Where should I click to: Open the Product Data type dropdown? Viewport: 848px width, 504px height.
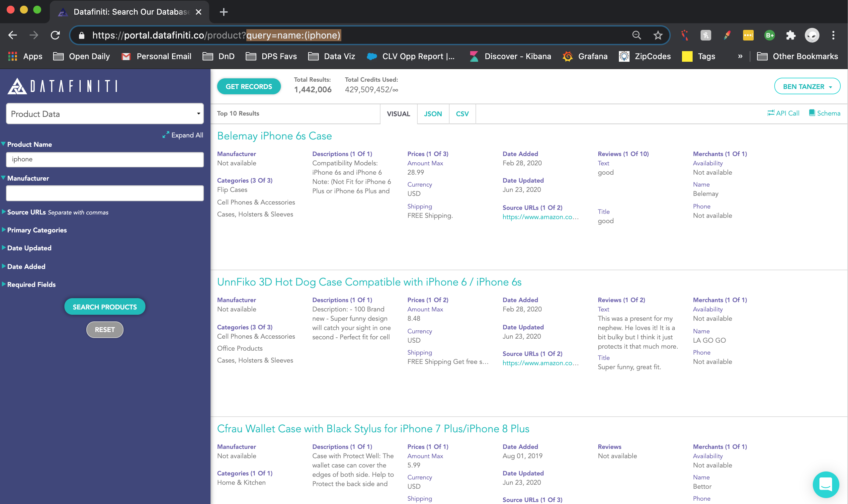pyautogui.click(x=105, y=114)
